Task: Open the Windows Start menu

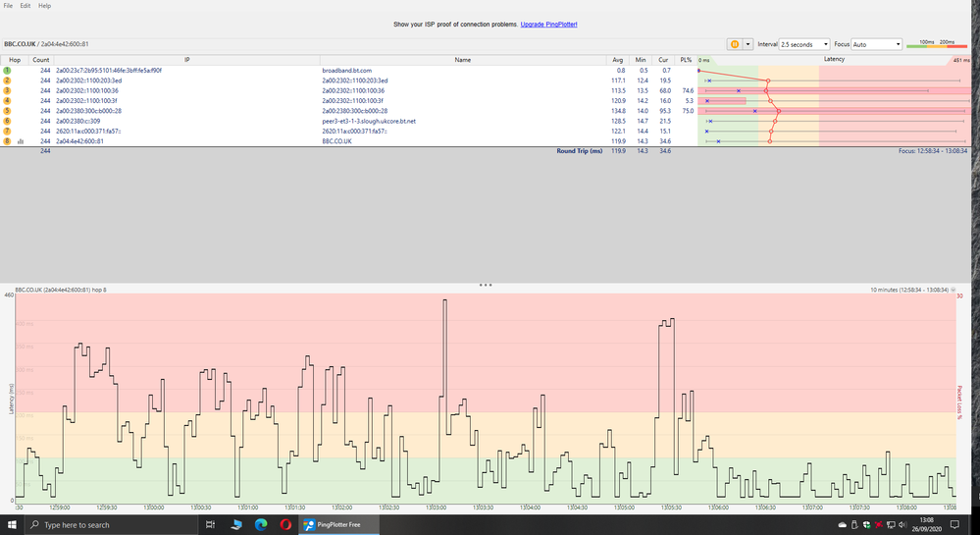Action: [9, 525]
